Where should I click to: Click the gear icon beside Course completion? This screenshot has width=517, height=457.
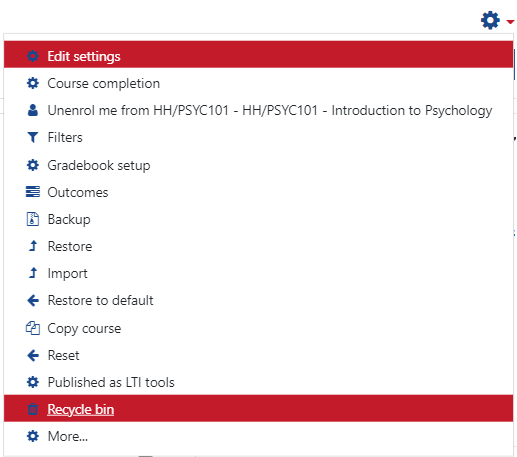click(33, 83)
